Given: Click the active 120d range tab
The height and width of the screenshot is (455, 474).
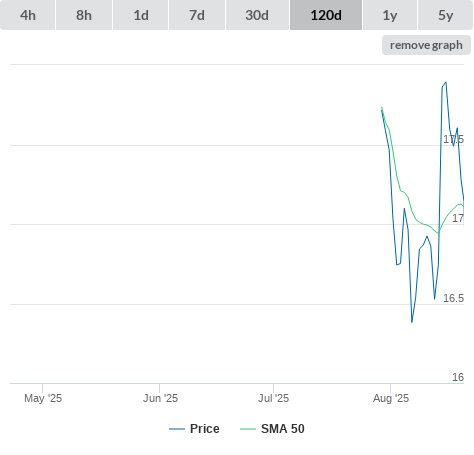Looking at the screenshot, I should (x=326, y=15).
